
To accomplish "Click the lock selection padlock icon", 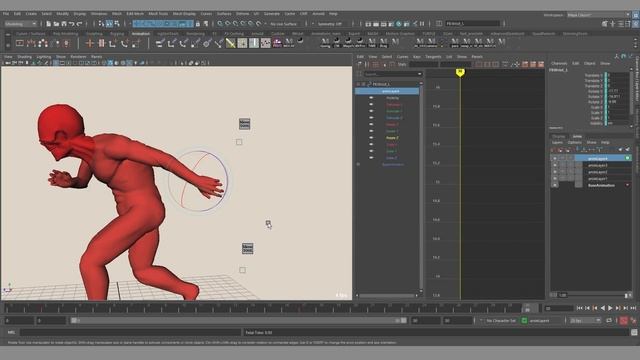I will pyautogui.click(x=198, y=24).
